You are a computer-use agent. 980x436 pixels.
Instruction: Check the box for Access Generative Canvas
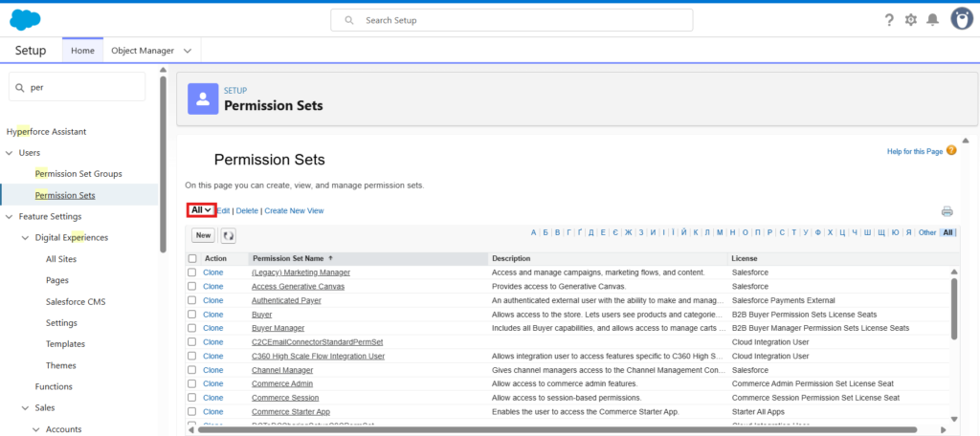192,286
